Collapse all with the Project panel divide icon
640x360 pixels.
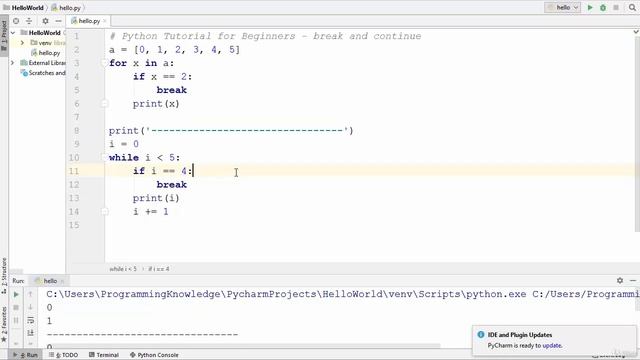point(29,21)
